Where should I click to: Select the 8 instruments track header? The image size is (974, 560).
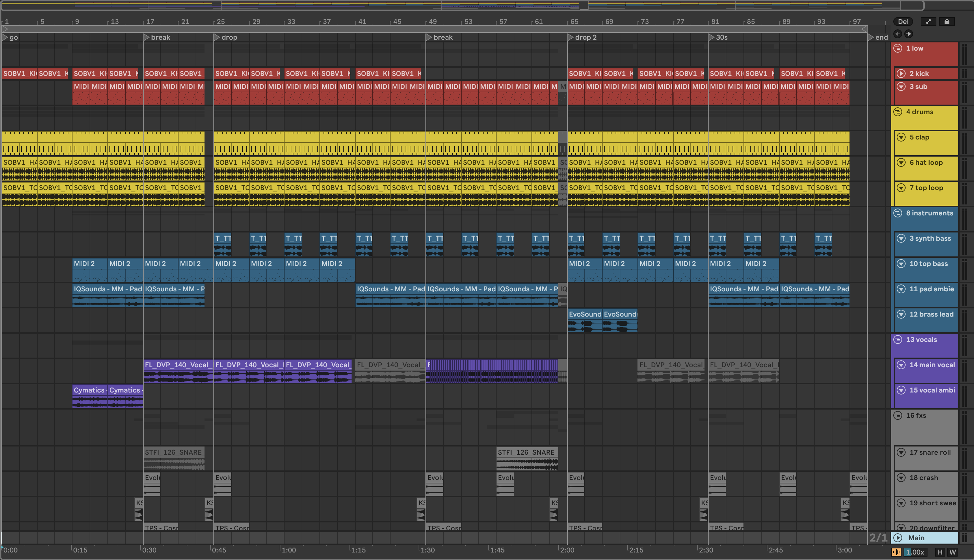coord(930,213)
